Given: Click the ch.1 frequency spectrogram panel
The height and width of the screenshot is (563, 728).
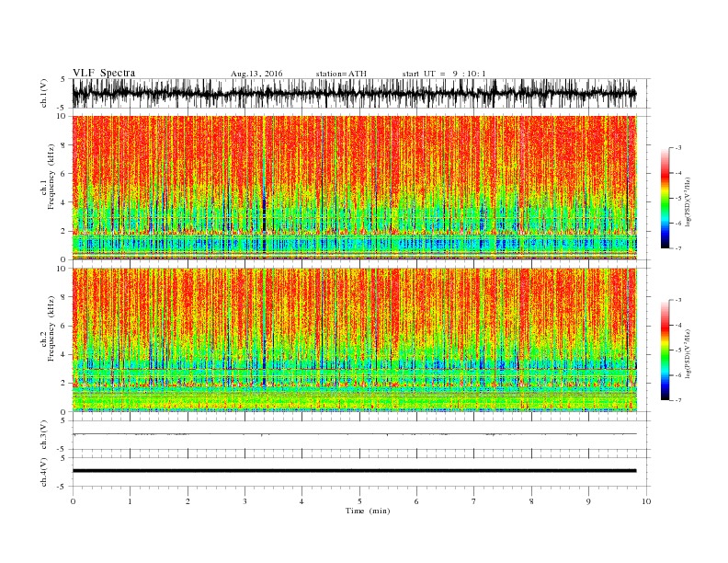Looking at the screenshot, I should [x=354, y=188].
